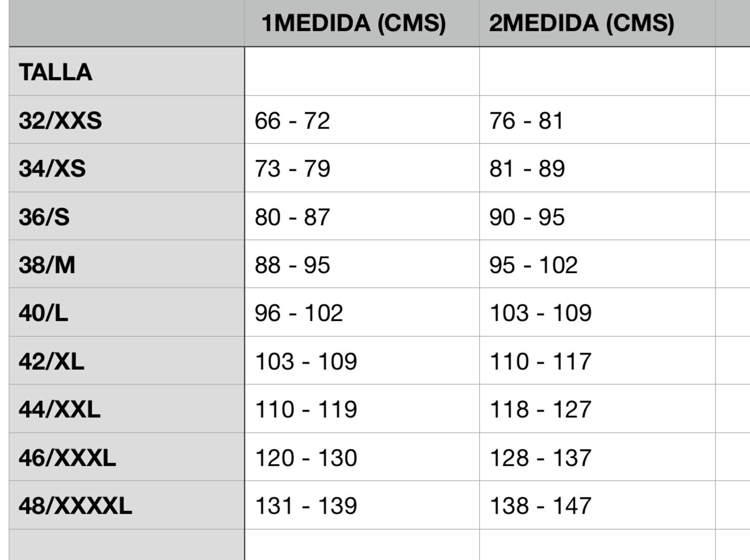This screenshot has height=560, width=750.
Task: Click the 40/L row label
Action: (x=127, y=312)
